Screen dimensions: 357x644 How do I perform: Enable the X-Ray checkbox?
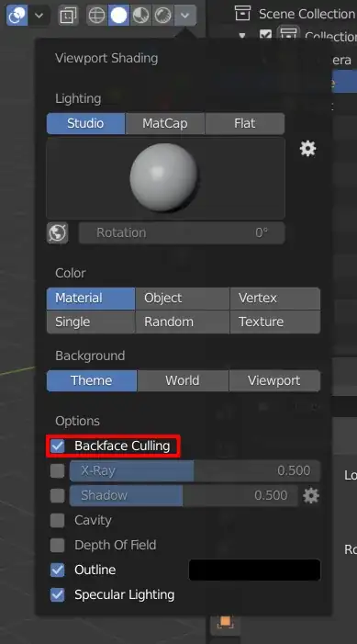coord(58,470)
